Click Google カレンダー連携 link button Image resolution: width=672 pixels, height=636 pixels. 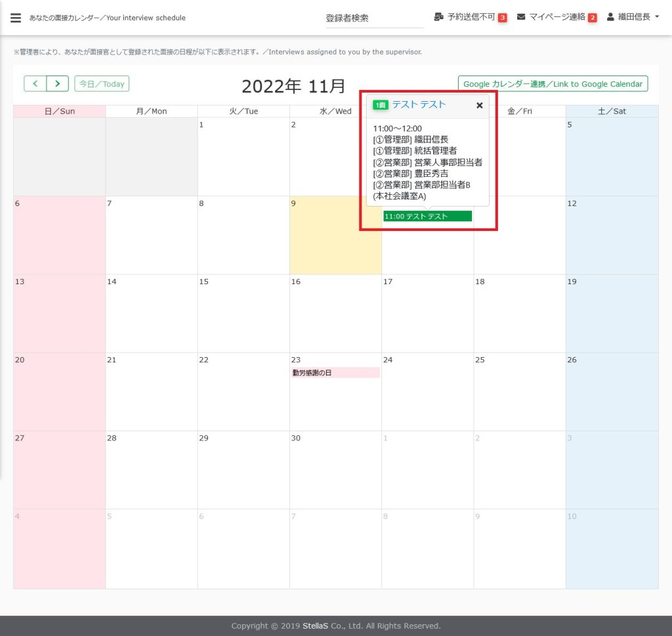[553, 84]
